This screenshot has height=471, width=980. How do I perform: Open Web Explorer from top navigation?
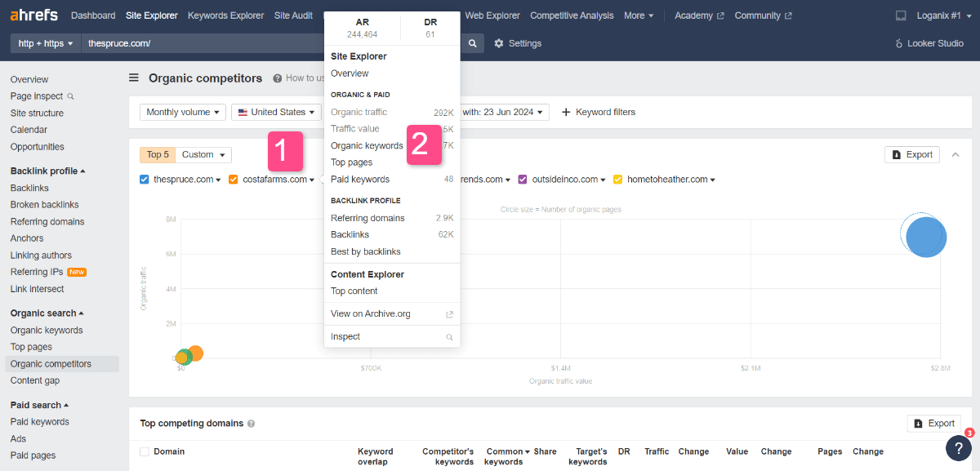[492, 16]
